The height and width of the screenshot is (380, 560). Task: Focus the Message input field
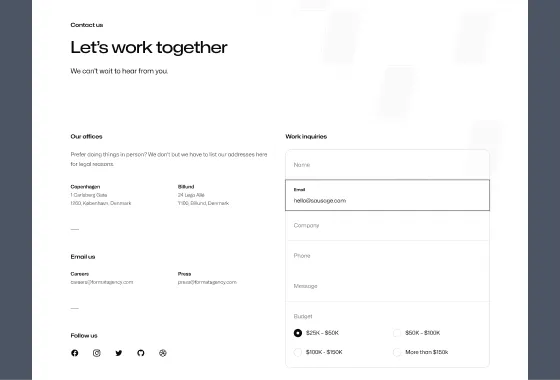(388, 286)
